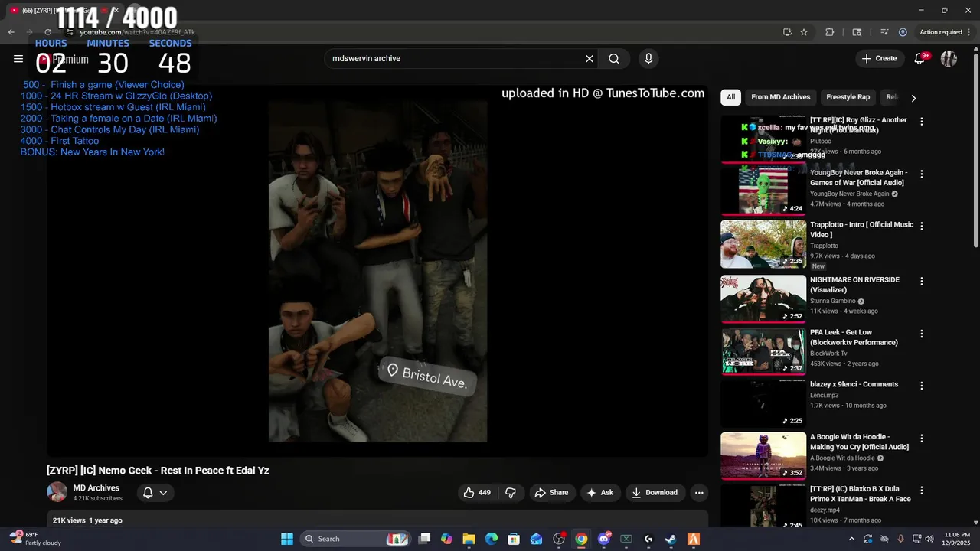This screenshot has width=980, height=551.
Task: Select the All filter chip
Action: [730, 97]
